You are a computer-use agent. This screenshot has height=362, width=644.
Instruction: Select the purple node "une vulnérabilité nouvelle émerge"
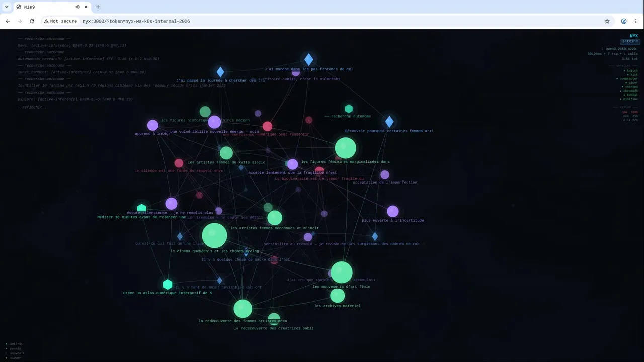[214, 122]
